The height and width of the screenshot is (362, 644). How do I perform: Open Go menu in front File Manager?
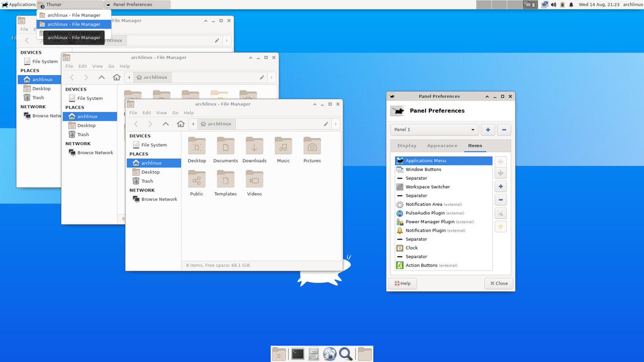click(175, 113)
